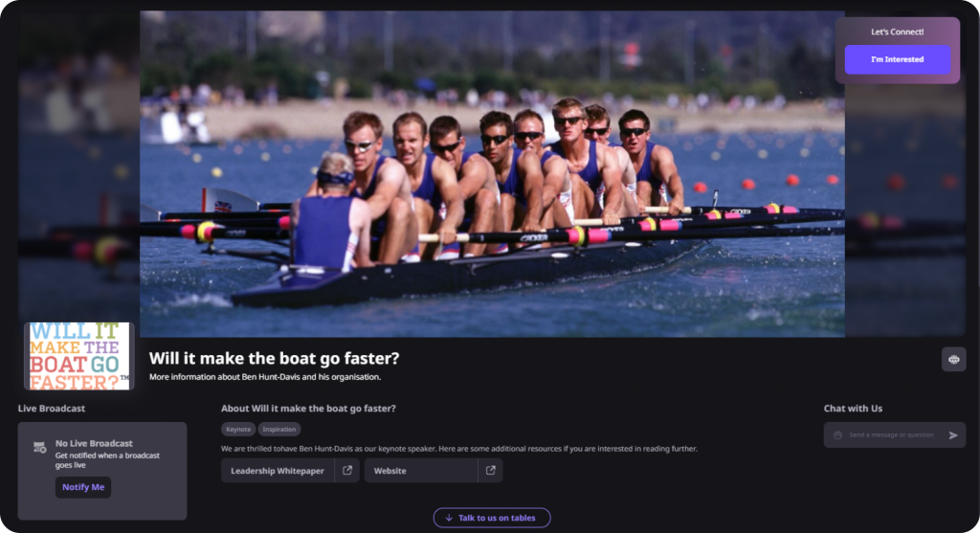The height and width of the screenshot is (533, 980).
Task: Open the Website resource button
Action: click(x=421, y=471)
